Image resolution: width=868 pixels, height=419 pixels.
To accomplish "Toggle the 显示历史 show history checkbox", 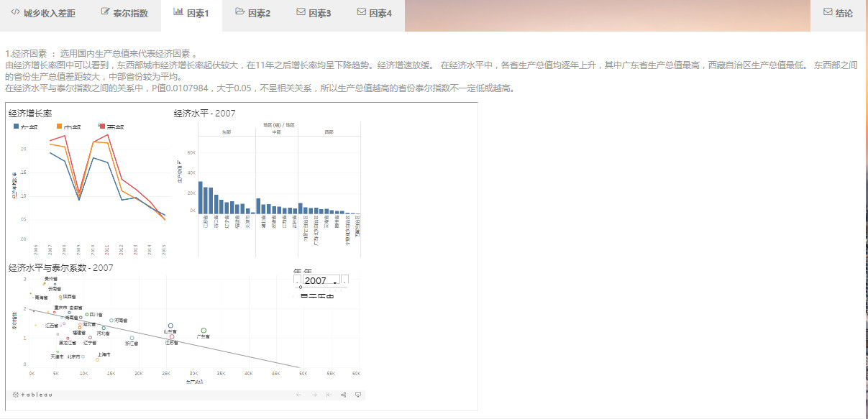I will 296,296.
